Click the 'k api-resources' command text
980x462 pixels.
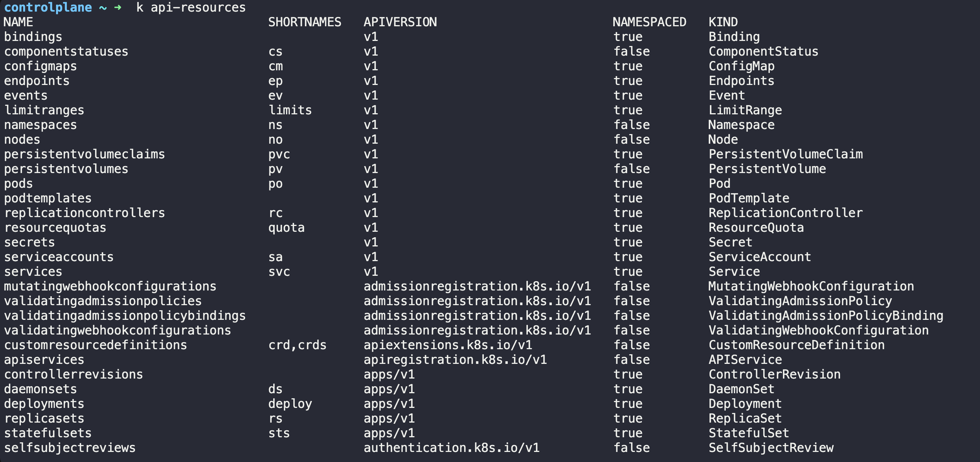[x=191, y=7]
